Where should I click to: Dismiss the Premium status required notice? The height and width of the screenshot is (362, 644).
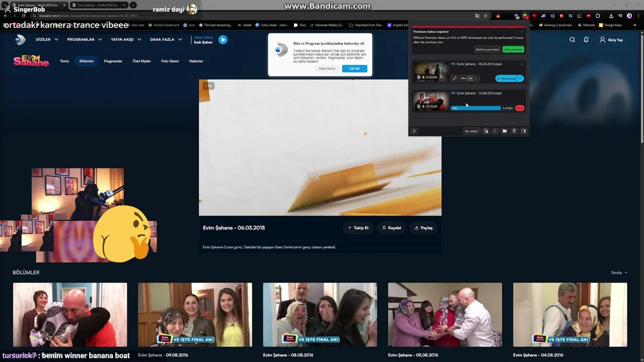[522, 32]
